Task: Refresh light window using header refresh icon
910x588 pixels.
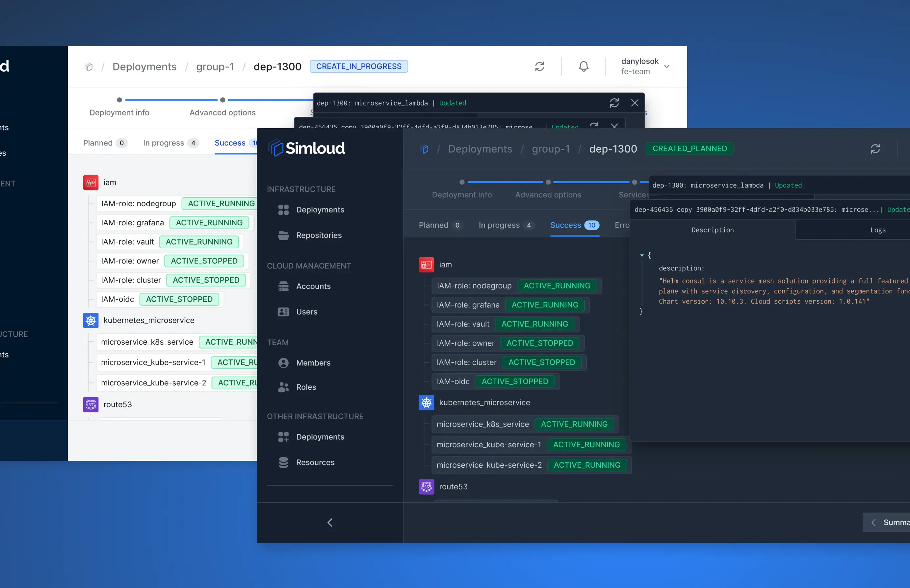Action: point(539,66)
